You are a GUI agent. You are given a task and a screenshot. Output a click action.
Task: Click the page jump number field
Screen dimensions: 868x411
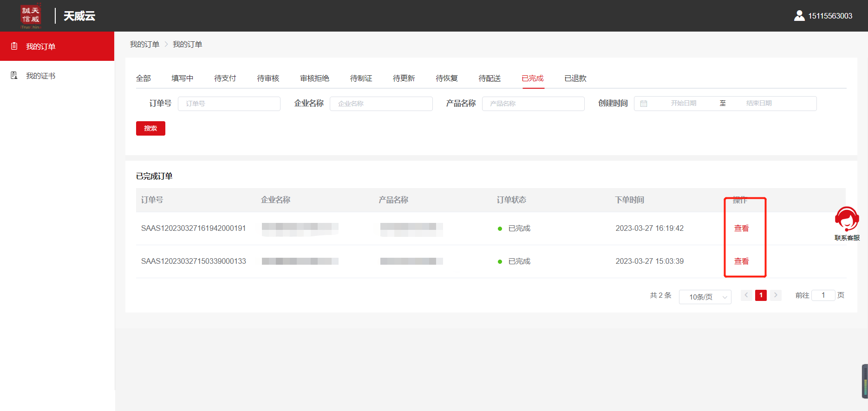click(823, 295)
